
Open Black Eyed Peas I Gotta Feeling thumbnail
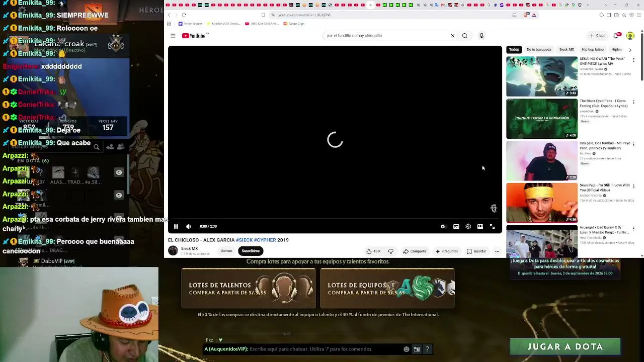(542, 119)
